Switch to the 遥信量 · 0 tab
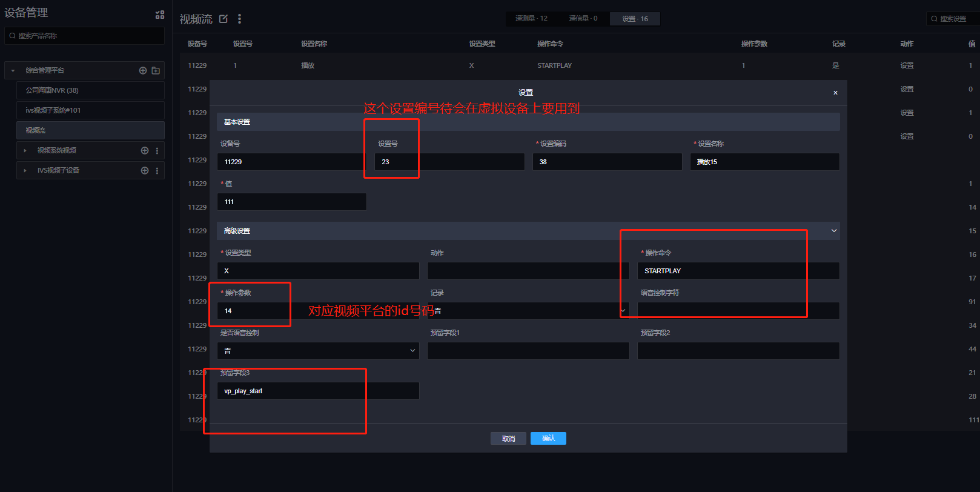Image resolution: width=980 pixels, height=492 pixels. (583, 19)
